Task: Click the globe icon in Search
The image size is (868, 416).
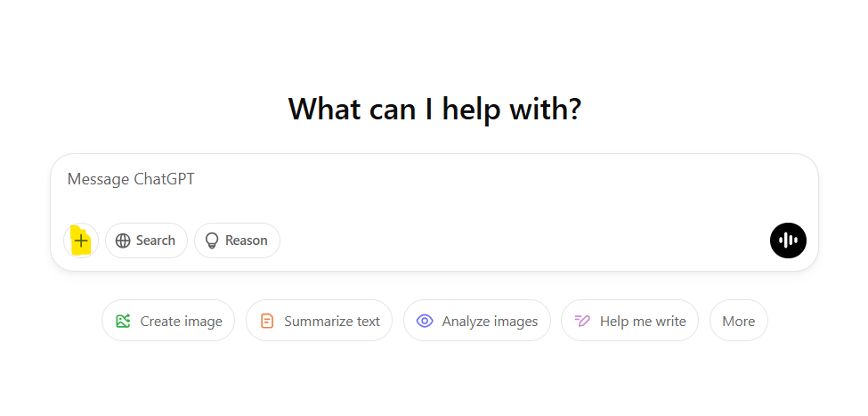Action: tap(123, 241)
